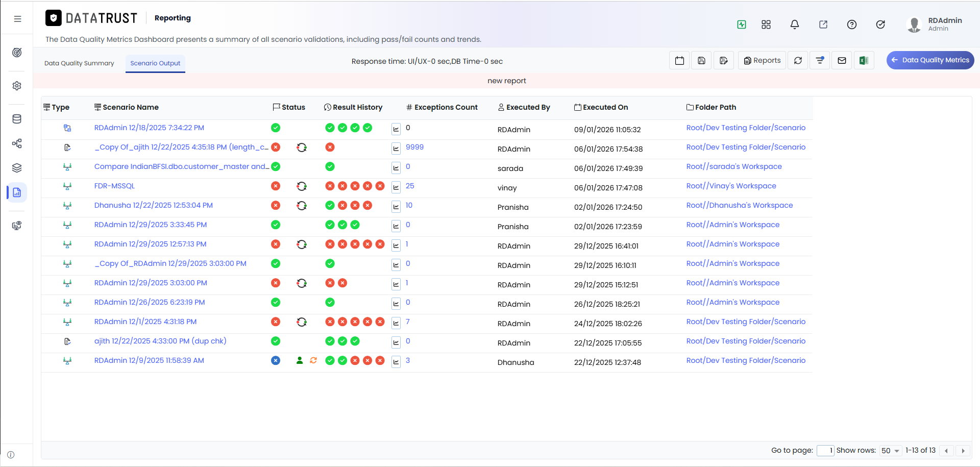Click the refresh toolbar icon
The height and width of the screenshot is (467, 980).
(798, 60)
